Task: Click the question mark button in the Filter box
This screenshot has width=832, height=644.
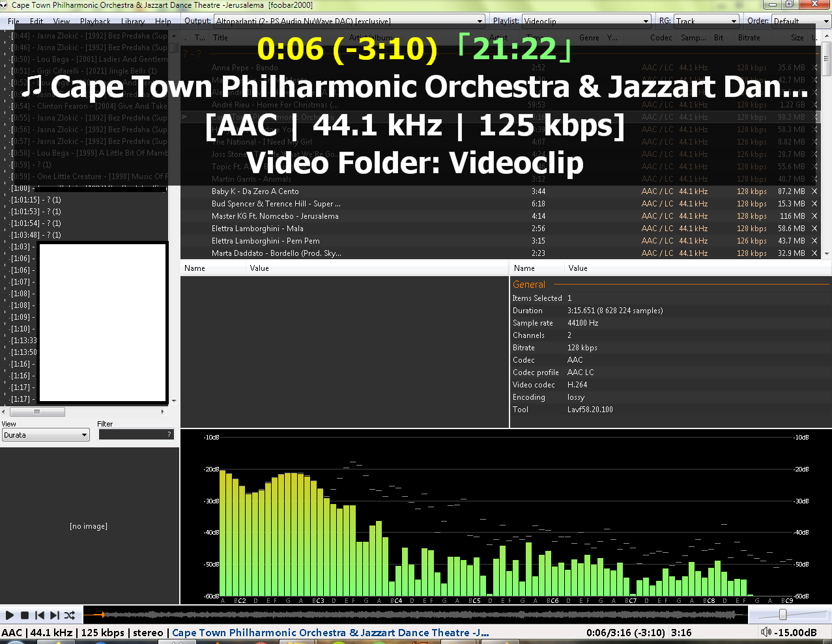Action: tap(169, 434)
